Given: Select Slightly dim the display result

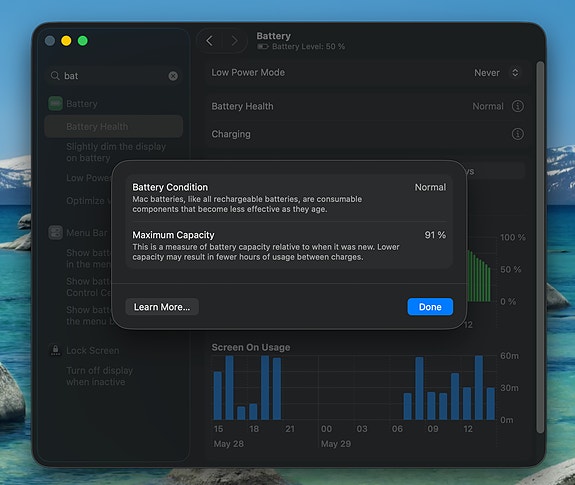Looking at the screenshot, I should [x=116, y=152].
